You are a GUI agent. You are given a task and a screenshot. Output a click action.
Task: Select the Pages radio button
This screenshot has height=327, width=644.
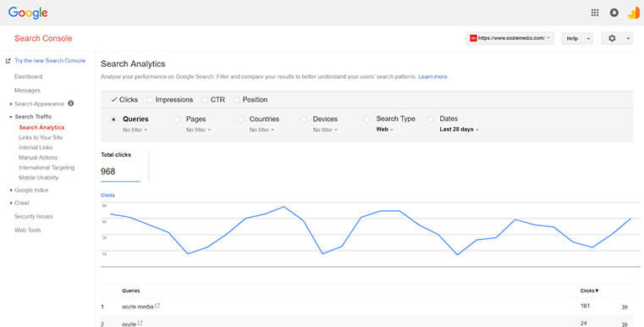(x=177, y=119)
